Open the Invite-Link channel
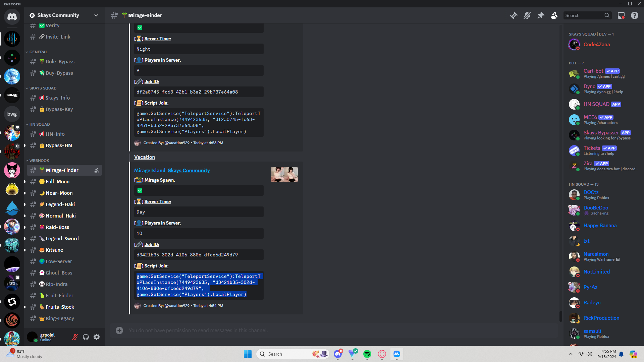Viewport: 644px width, 362px height. (x=64, y=37)
